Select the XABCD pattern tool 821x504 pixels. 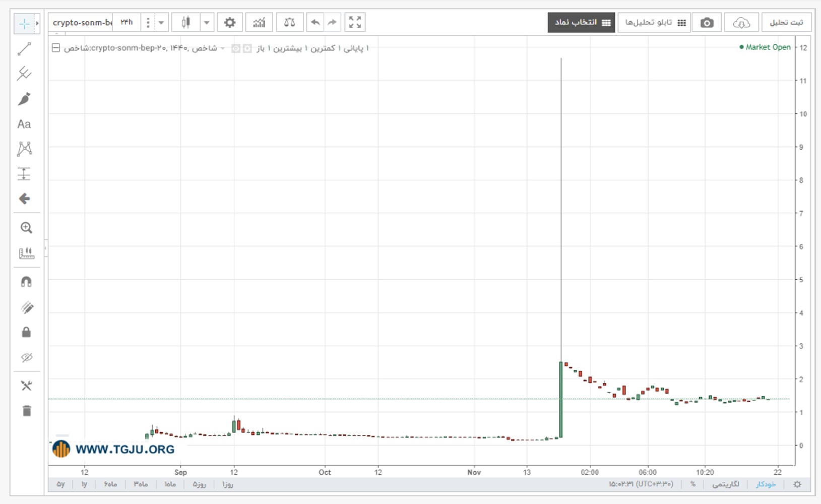tap(24, 149)
